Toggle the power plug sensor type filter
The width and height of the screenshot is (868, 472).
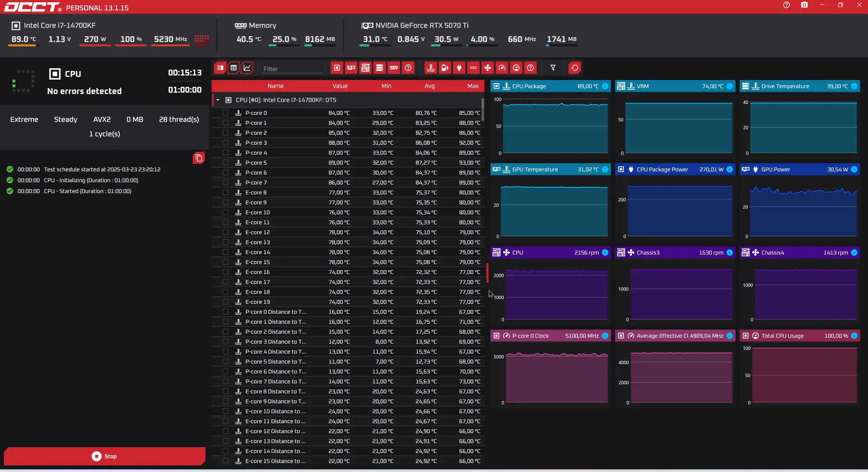pos(459,68)
